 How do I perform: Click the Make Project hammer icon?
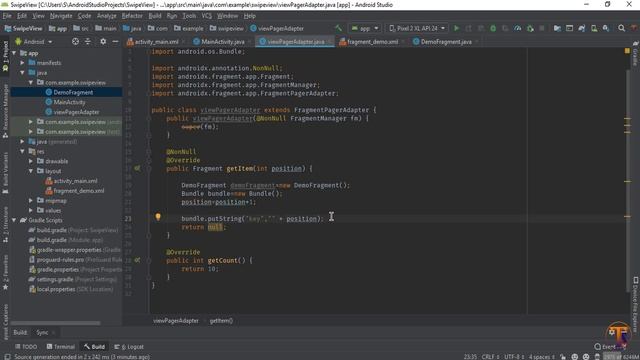coord(338,28)
